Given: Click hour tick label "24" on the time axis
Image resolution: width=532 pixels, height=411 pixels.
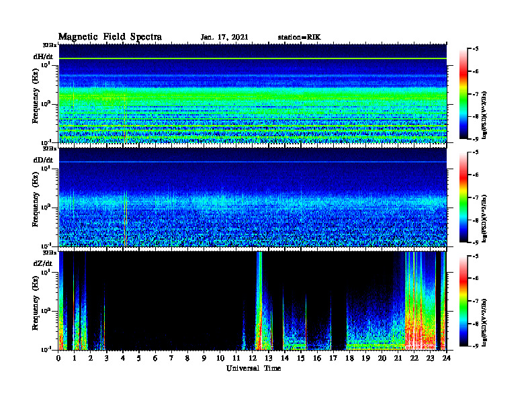Looking at the screenshot, I should (447, 358).
